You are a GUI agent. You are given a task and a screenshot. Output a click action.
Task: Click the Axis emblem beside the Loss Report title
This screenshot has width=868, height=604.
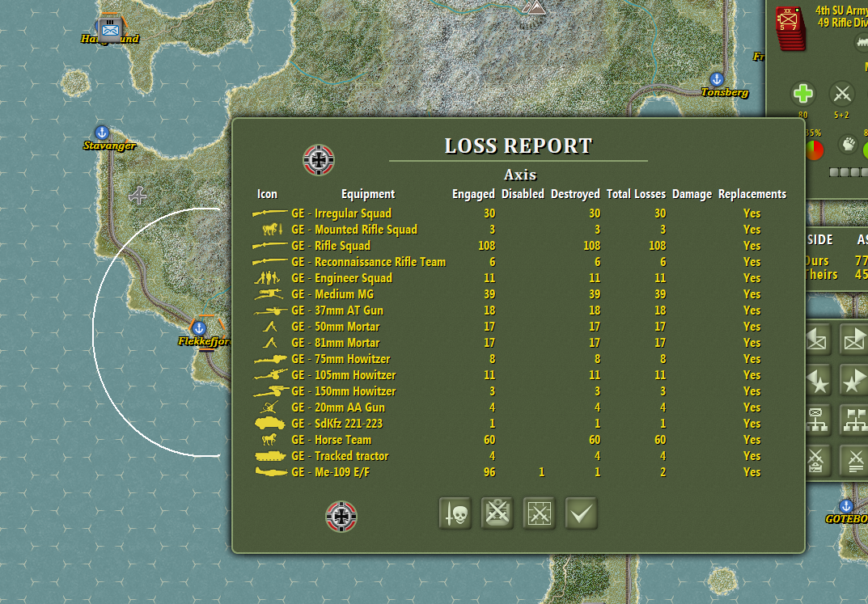319,160
